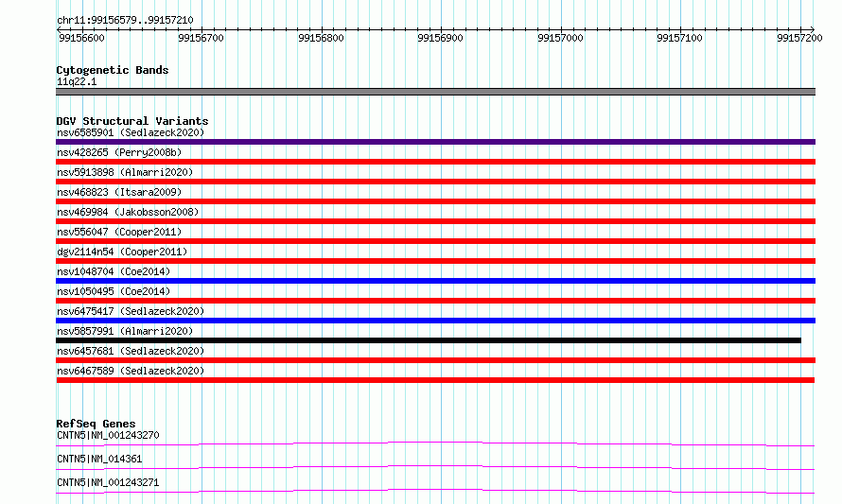Open nsv5913898 (Almarri2020) variant entry

(x=125, y=172)
